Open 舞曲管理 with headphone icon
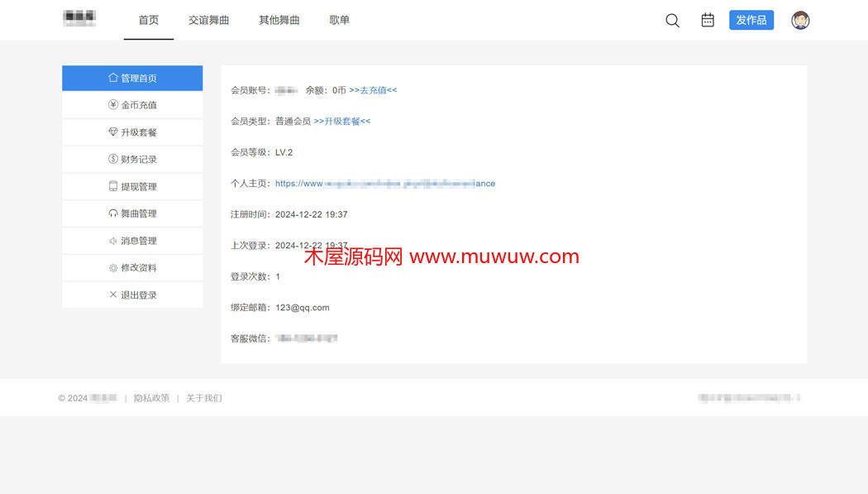 point(132,213)
